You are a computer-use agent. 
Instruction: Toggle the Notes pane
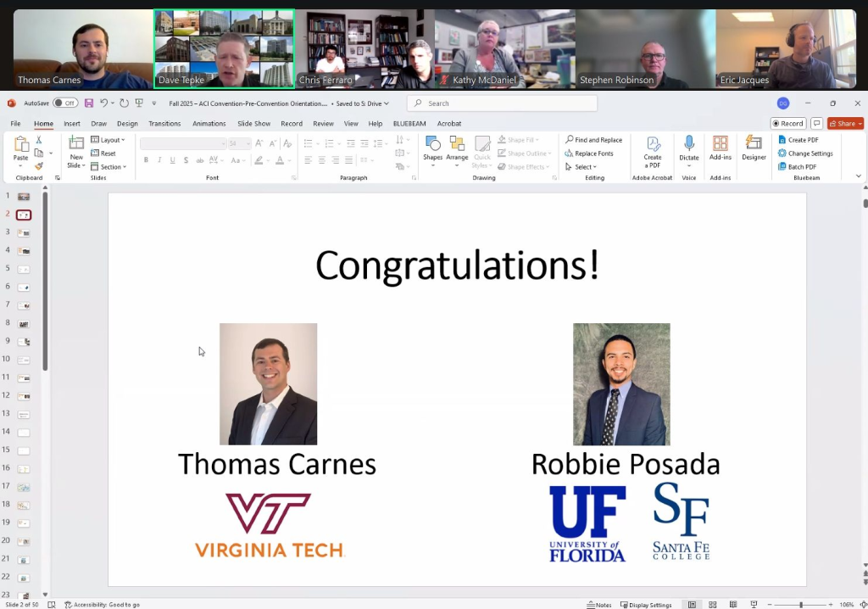(x=598, y=605)
